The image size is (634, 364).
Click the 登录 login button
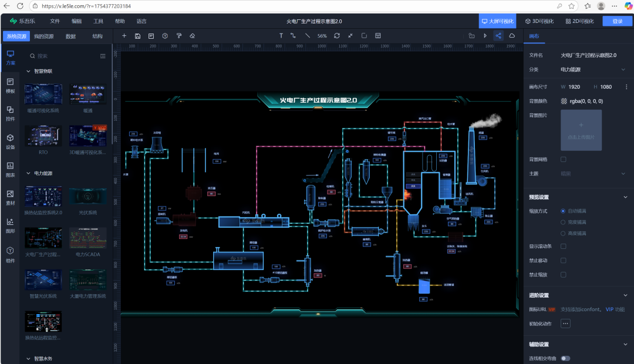pos(617,22)
